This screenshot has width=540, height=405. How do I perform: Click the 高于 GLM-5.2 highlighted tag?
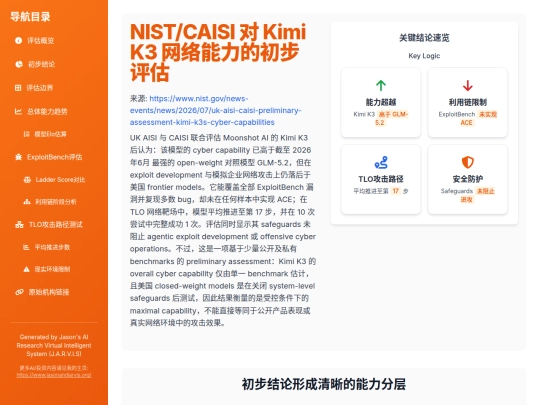pyautogui.click(x=391, y=118)
